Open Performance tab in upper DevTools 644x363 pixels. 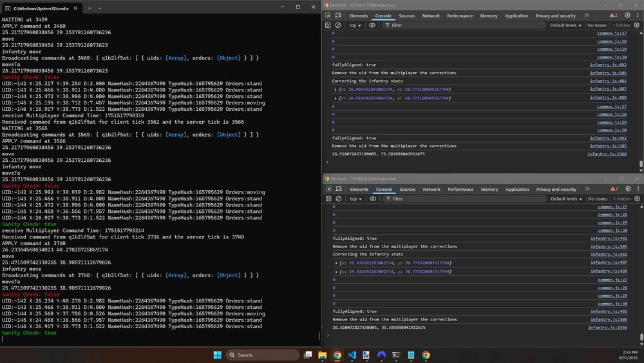pos(460,15)
